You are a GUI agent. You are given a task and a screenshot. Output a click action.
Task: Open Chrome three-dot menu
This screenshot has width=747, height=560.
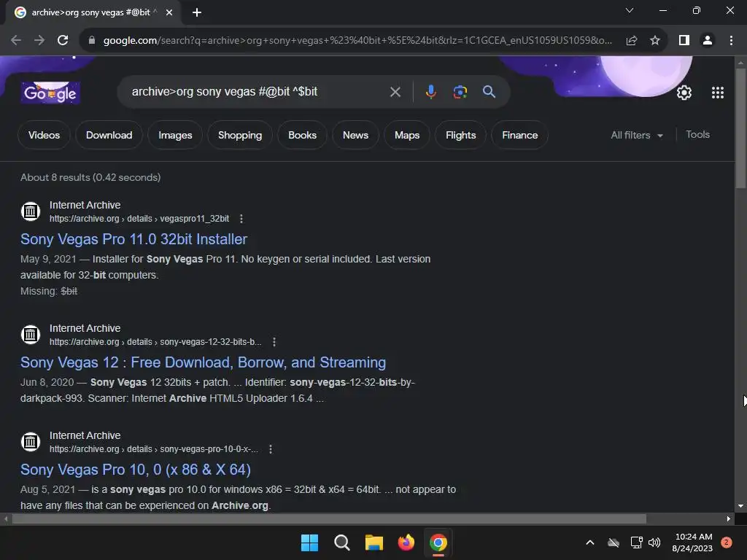[731, 41]
